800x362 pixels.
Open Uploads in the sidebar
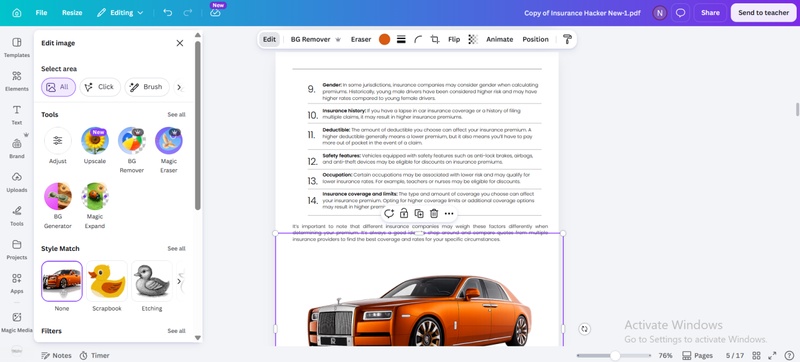point(17,182)
